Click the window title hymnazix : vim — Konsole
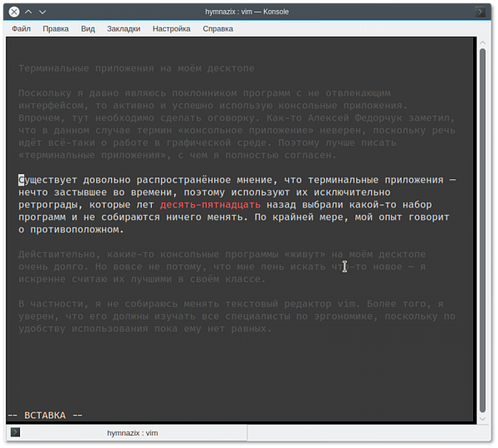 (x=247, y=12)
